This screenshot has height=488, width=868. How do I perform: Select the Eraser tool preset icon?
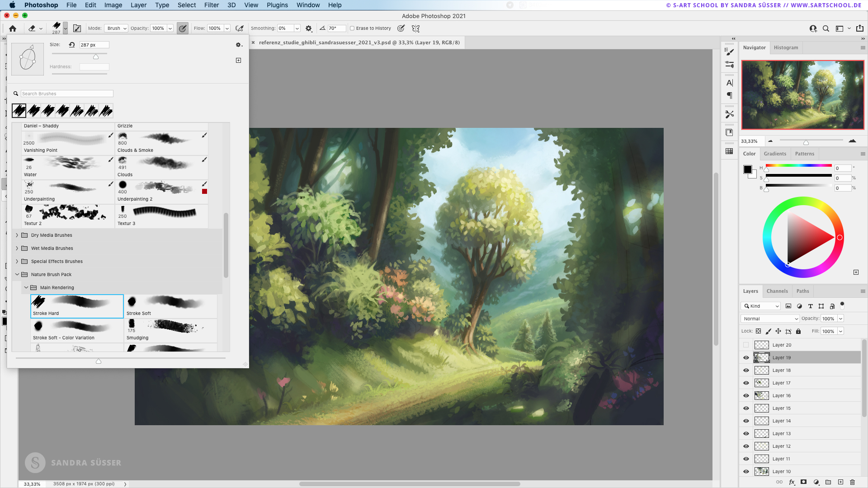pyautogui.click(x=32, y=28)
